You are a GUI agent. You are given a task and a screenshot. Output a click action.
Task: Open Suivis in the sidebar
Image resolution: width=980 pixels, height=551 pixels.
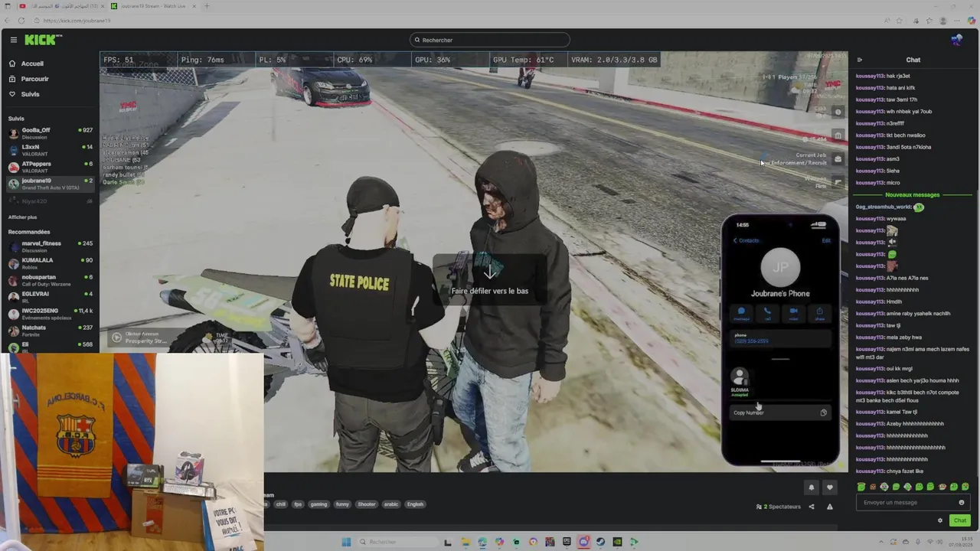click(24, 94)
